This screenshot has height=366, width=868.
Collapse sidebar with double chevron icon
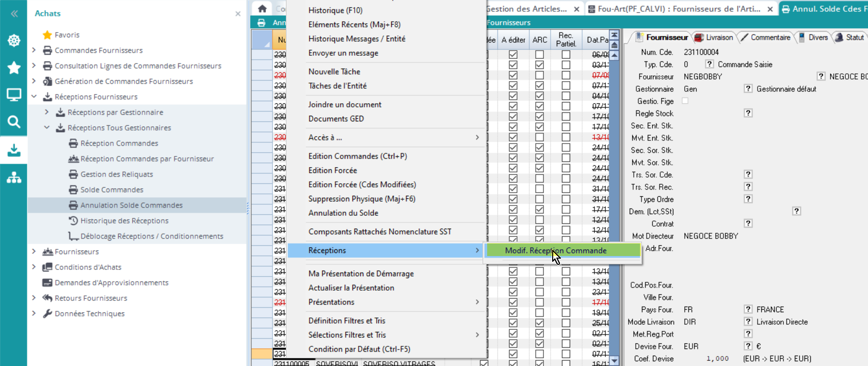coord(14,14)
